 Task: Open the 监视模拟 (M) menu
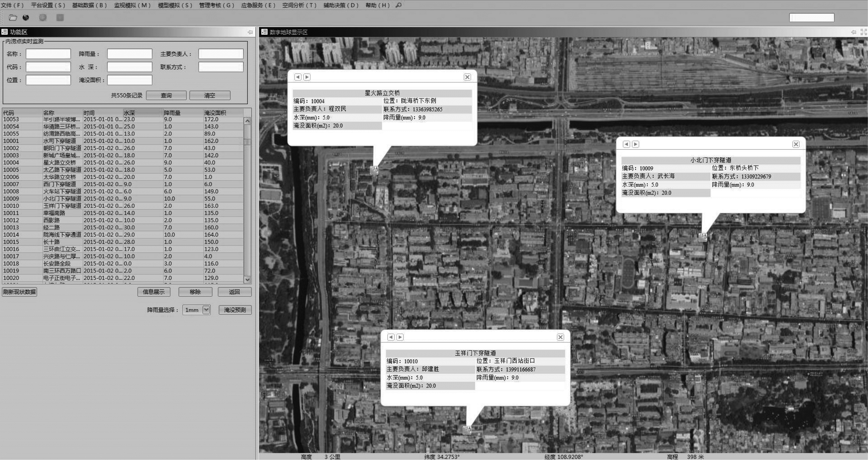tap(132, 5)
